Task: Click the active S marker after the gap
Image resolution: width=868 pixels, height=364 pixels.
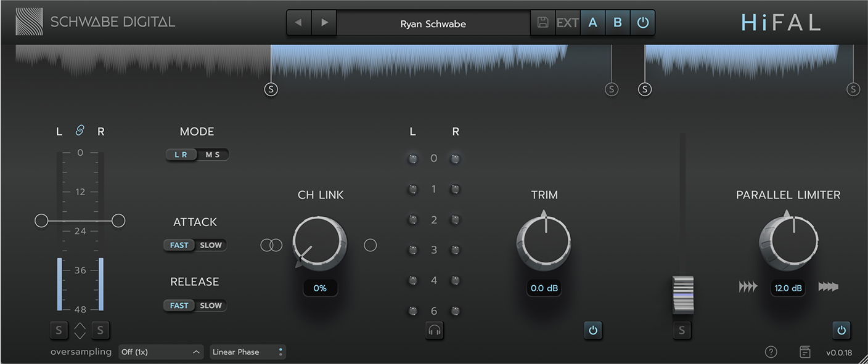Action: 645,89
